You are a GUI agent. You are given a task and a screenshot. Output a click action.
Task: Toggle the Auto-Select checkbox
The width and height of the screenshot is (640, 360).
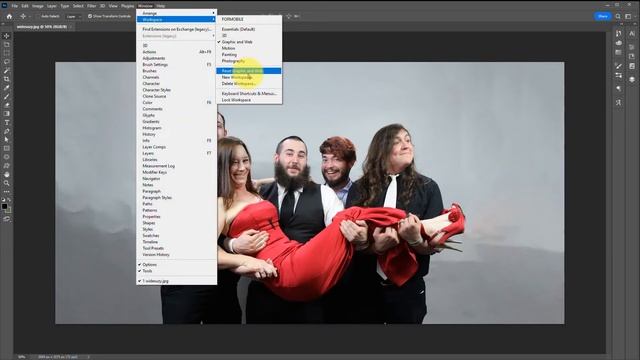click(x=38, y=16)
